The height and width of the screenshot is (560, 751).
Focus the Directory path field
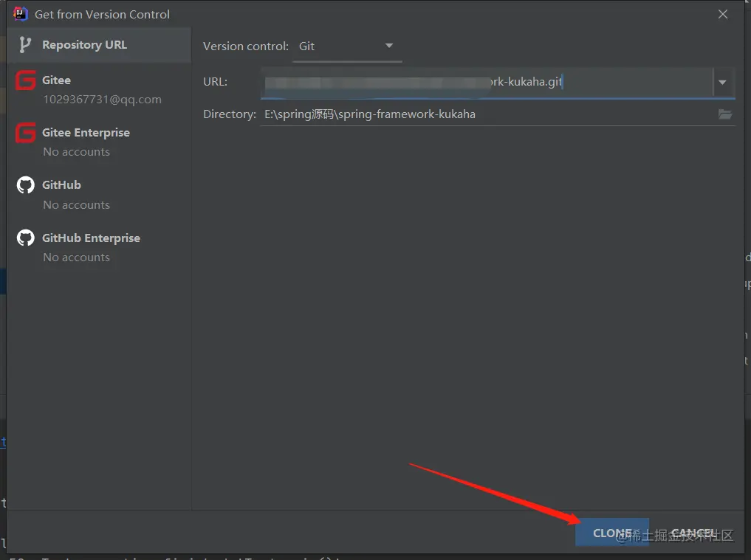(489, 114)
